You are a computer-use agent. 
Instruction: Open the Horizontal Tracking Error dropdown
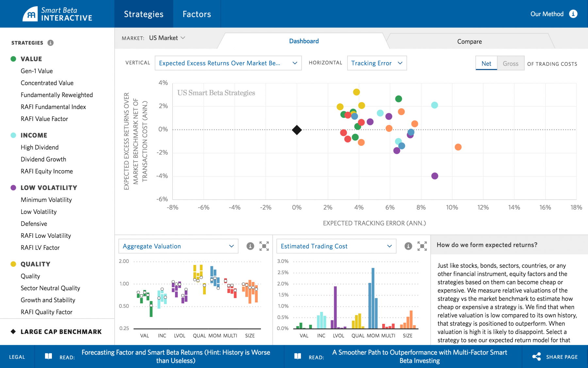[377, 63]
